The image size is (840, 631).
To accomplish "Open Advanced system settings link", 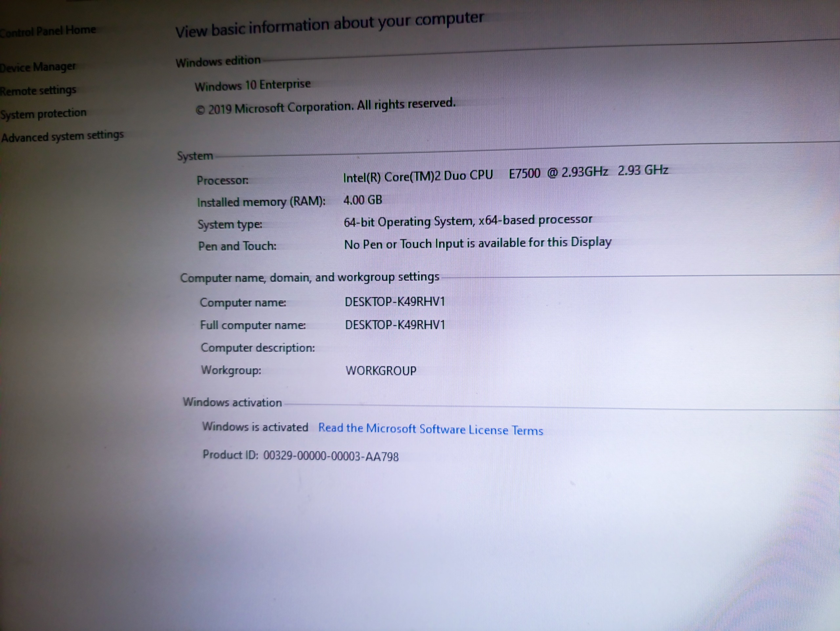I will point(63,136).
